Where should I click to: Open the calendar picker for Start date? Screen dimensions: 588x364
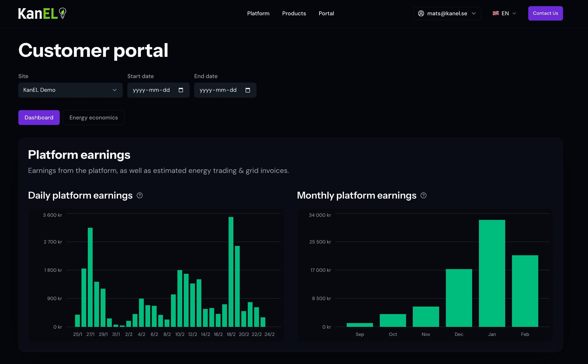coord(181,90)
